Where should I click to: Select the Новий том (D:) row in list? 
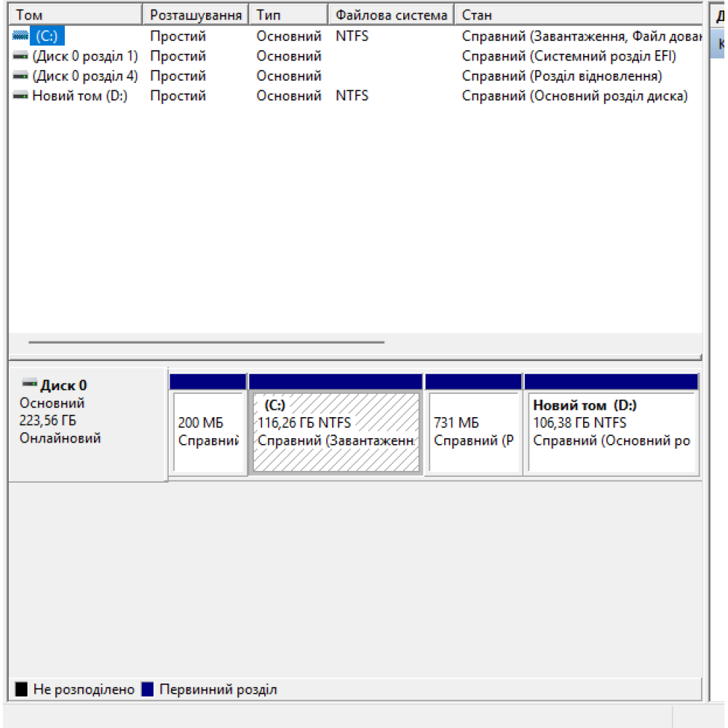click(x=79, y=96)
